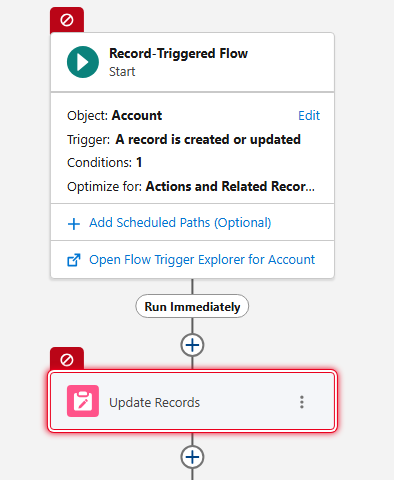Open the Update Records three-dot menu
The image size is (394, 480).
click(x=302, y=402)
